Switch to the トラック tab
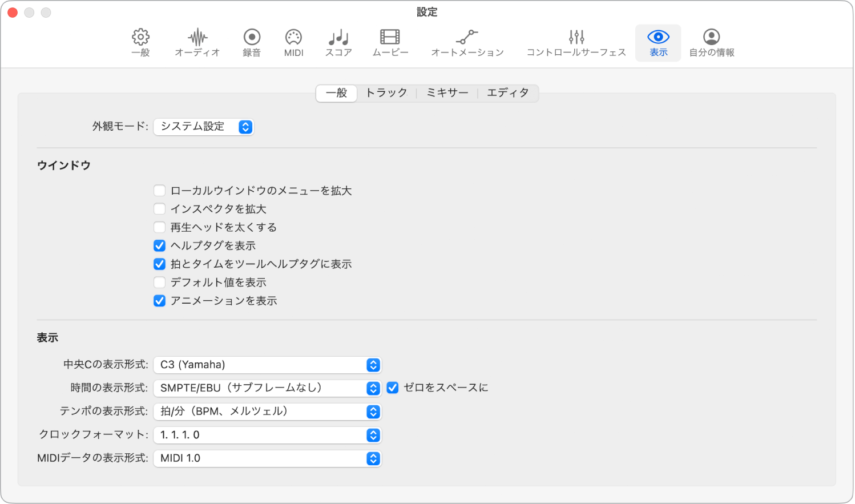 click(x=386, y=92)
